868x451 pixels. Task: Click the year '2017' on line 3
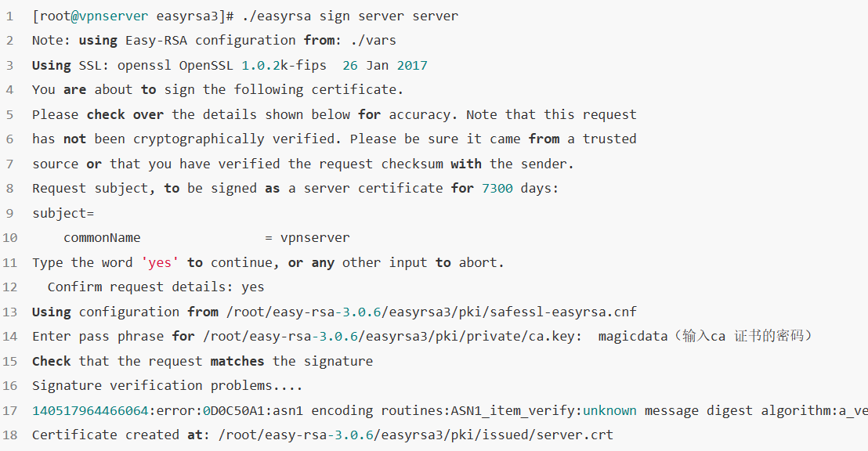coord(412,65)
